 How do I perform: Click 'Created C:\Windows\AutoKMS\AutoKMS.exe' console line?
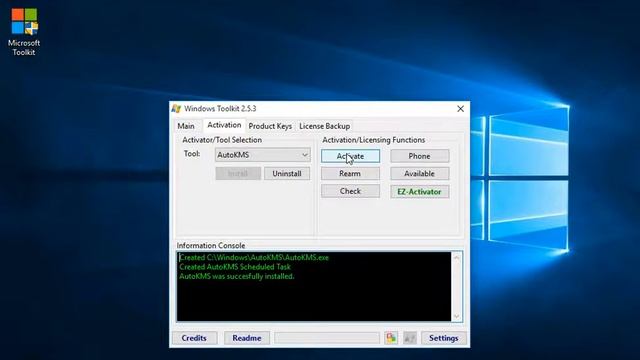[x=254, y=258]
